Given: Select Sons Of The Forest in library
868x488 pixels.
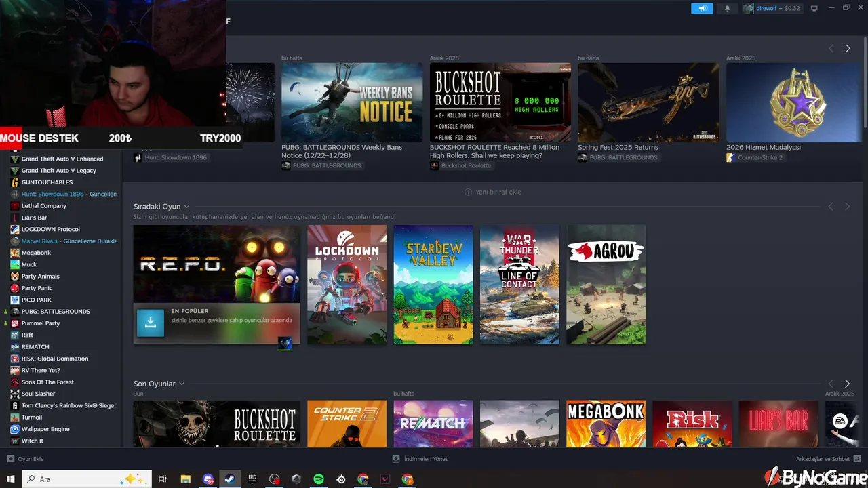Looking at the screenshot, I should [x=47, y=382].
